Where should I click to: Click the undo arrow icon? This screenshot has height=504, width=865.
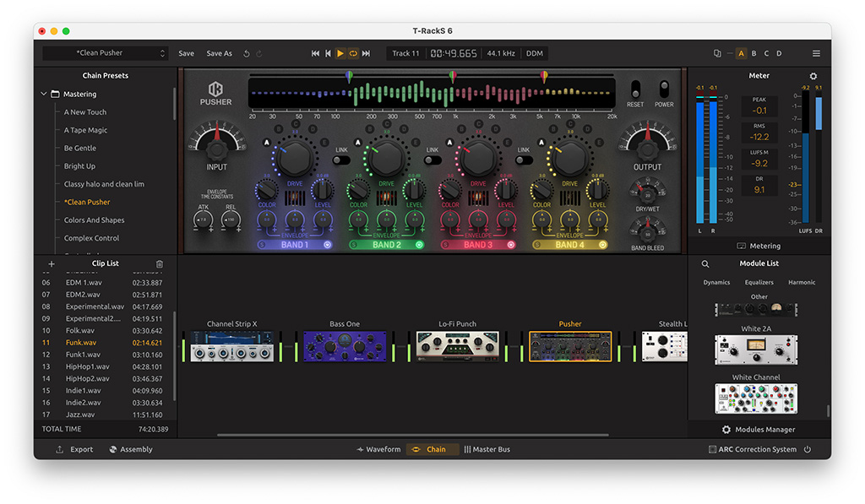247,53
